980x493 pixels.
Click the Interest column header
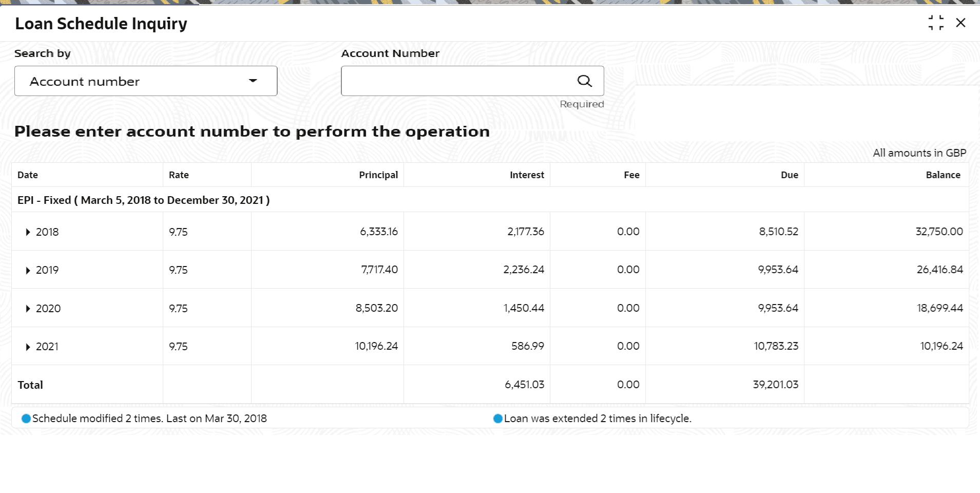click(x=527, y=175)
